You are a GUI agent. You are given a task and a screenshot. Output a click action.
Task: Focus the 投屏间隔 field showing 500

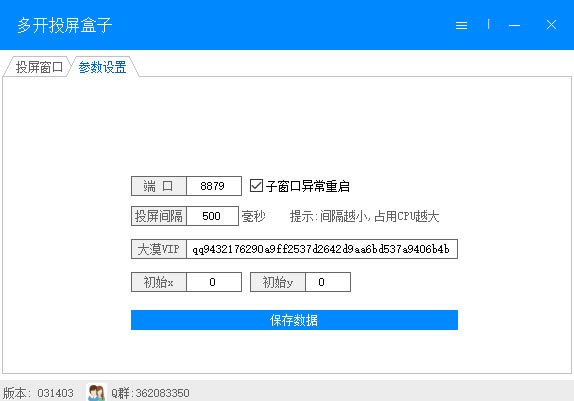[212, 216]
